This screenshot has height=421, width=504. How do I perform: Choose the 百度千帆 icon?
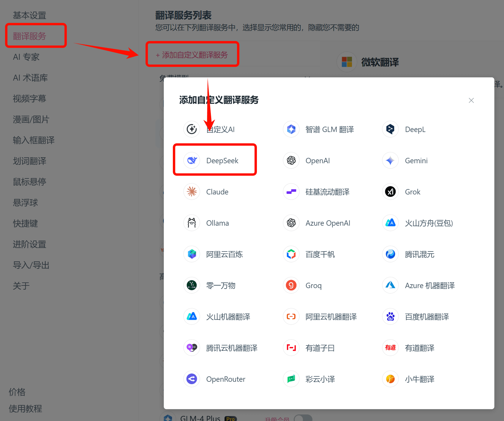tap(291, 254)
